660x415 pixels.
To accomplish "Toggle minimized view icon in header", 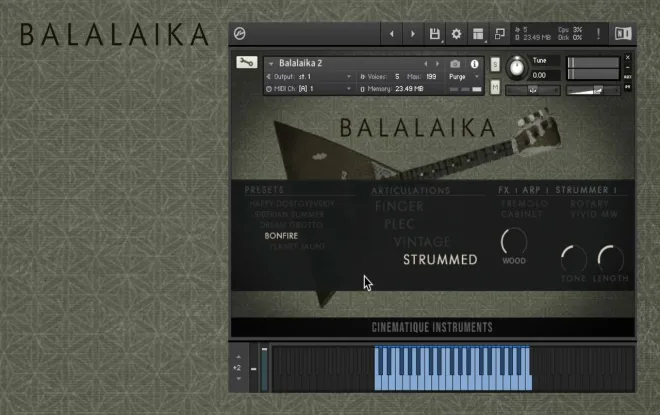I will [x=500, y=34].
